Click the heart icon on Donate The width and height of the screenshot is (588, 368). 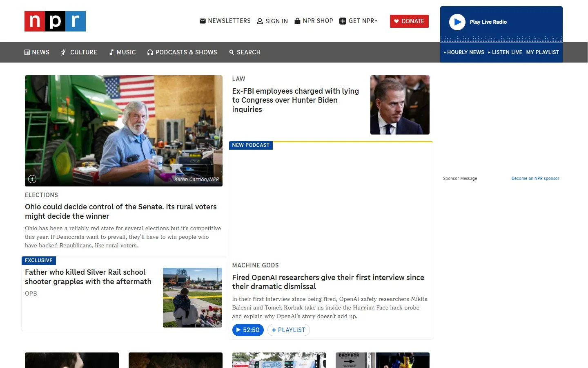point(396,21)
